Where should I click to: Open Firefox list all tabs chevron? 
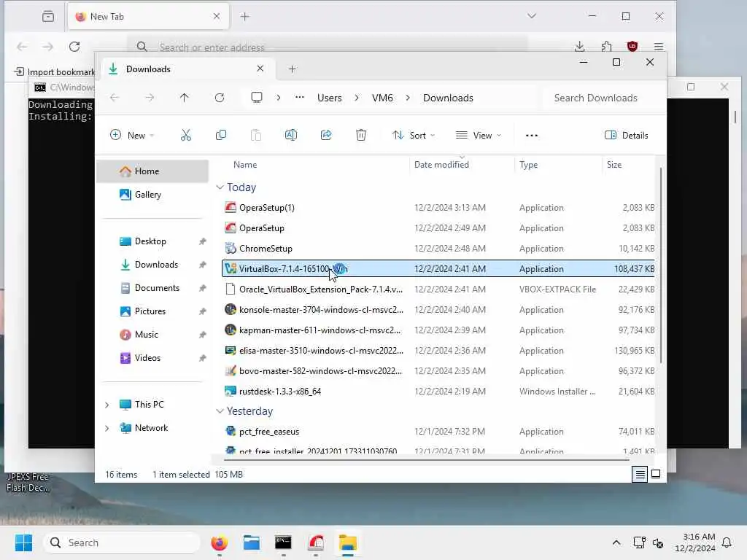tap(532, 16)
